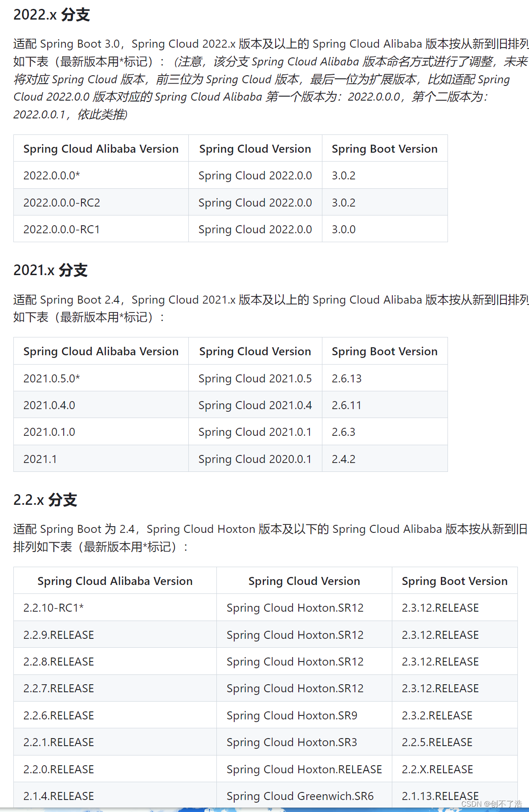The width and height of the screenshot is (529, 812).
Task: Click the 'Spring Cloud Hoxton.RELEASE' cell
Action: pyautogui.click(x=304, y=769)
